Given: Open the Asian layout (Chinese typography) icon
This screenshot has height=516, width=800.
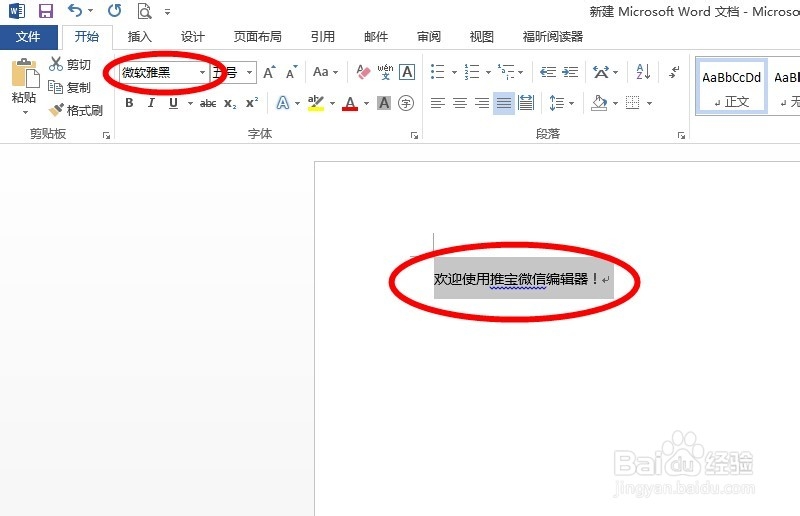Looking at the screenshot, I should [x=601, y=72].
